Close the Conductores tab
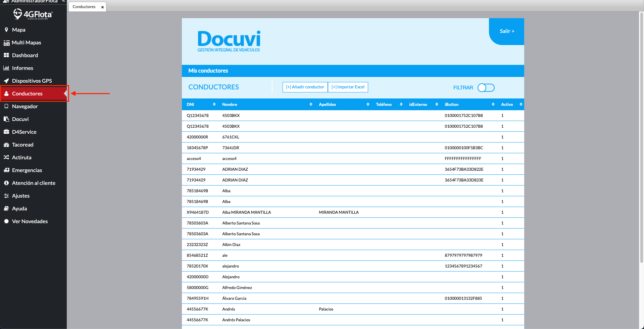This screenshot has height=329, width=644. click(x=102, y=7)
